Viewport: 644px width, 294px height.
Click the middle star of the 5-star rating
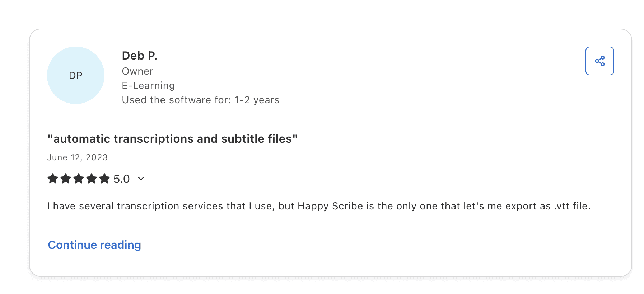pyautogui.click(x=79, y=178)
